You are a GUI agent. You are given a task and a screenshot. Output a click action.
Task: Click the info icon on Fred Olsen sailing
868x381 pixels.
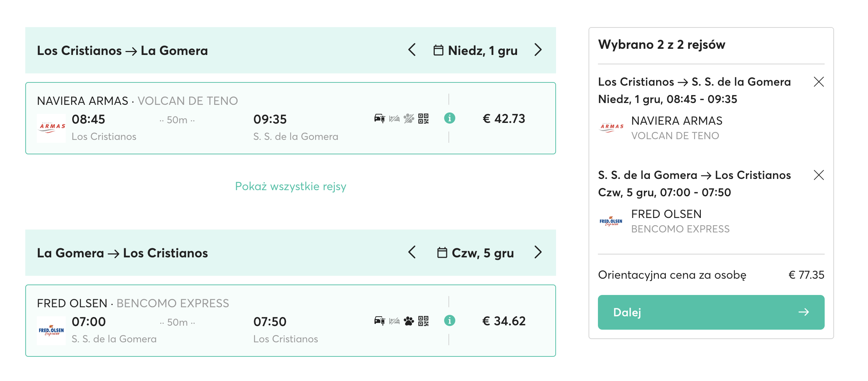pos(450,321)
